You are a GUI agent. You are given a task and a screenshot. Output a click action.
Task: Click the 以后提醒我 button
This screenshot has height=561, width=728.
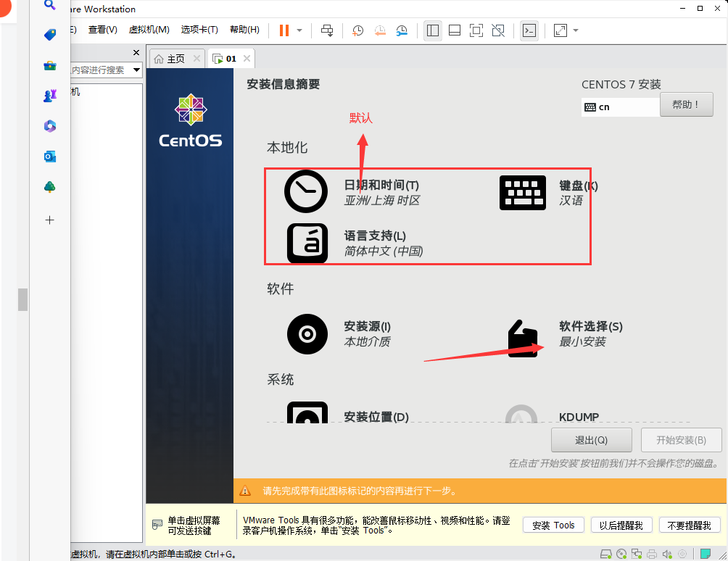[x=621, y=525]
